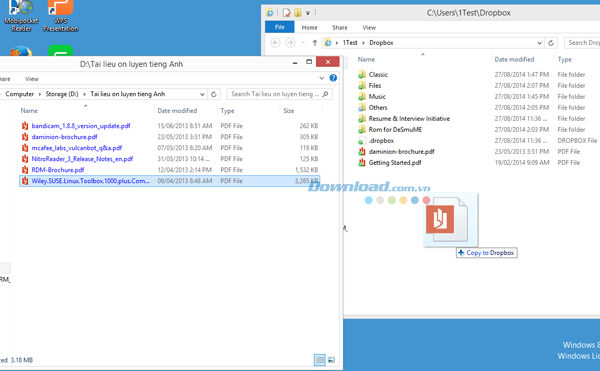Open the View tab in Dropbox window
600x371 pixels.
click(369, 28)
